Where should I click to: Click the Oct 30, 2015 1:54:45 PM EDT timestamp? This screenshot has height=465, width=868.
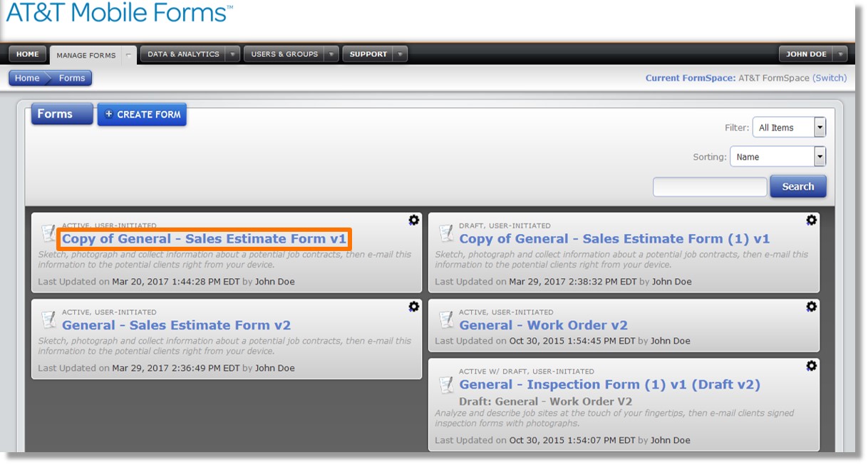click(x=572, y=341)
